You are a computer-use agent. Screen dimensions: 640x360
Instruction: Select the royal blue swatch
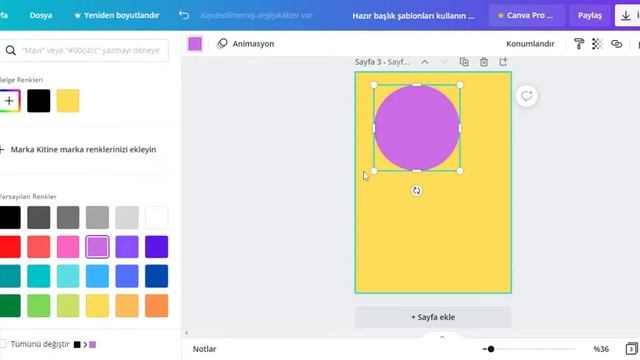127,276
